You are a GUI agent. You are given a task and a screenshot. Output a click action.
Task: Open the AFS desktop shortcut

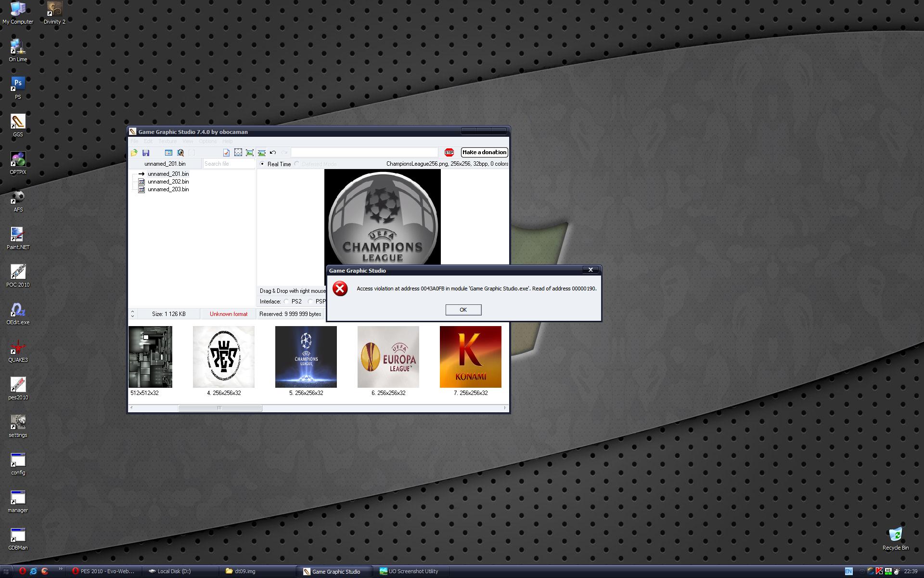[18, 201]
